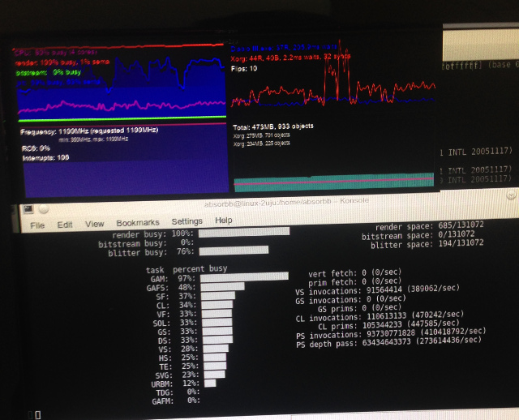Viewport: 519px width, 420px height.
Task: Open the Edit menu
Action: click(x=65, y=223)
